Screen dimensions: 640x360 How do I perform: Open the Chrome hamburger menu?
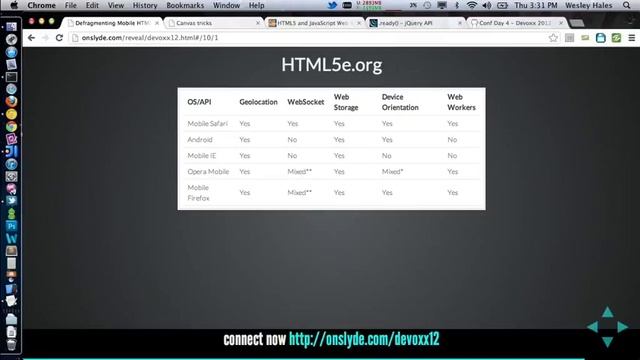coord(631,38)
